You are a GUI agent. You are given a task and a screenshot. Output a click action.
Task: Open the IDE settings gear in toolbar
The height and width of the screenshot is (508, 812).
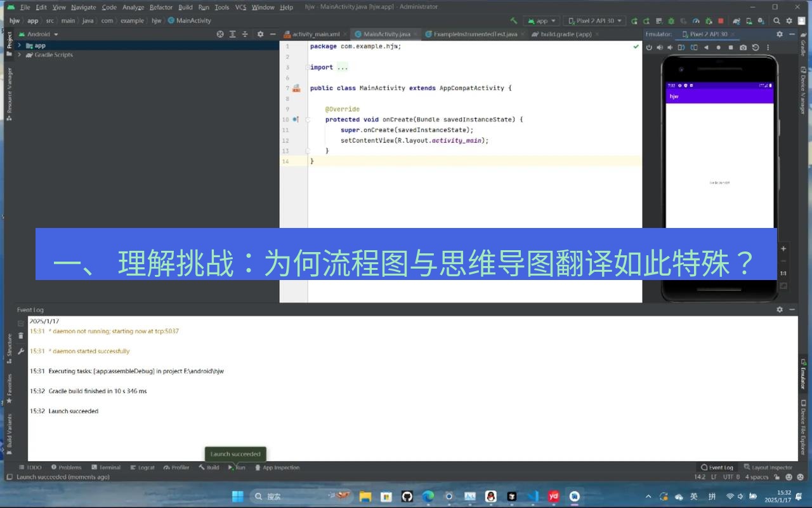789,21
